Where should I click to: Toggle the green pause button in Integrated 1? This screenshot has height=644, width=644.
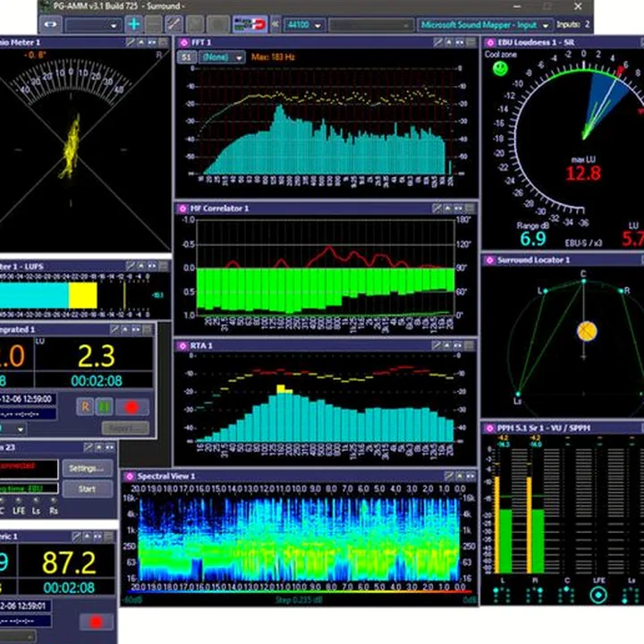click(104, 407)
